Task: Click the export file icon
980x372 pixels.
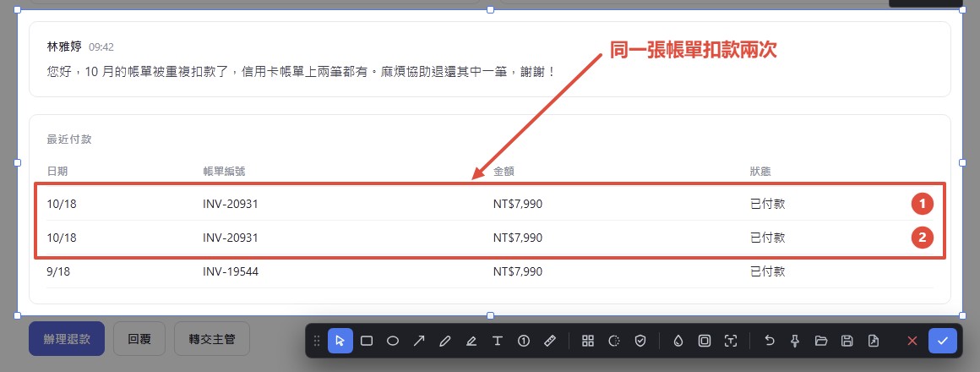Action: (x=873, y=341)
